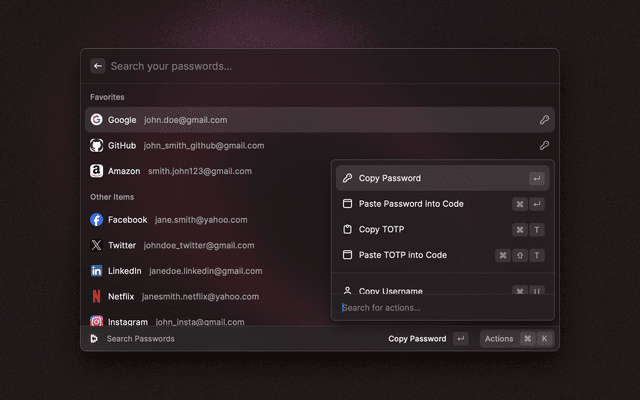The height and width of the screenshot is (400, 640).
Task: Click the Facebook logo icon
Action: click(97, 220)
